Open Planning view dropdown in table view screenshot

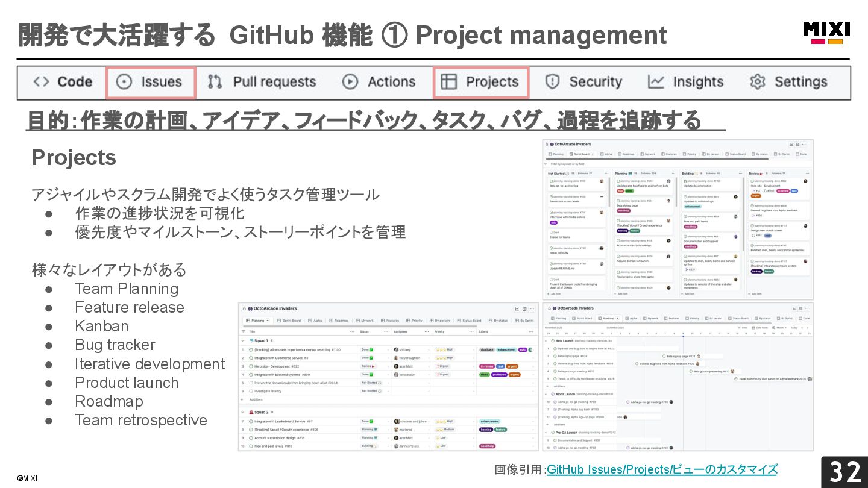[x=268, y=321]
